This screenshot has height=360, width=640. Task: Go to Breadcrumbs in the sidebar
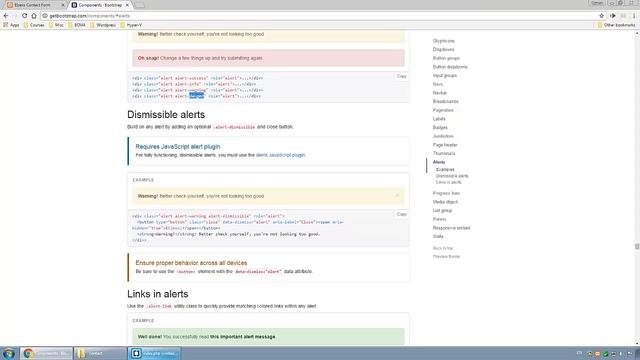(x=446, y=102)
